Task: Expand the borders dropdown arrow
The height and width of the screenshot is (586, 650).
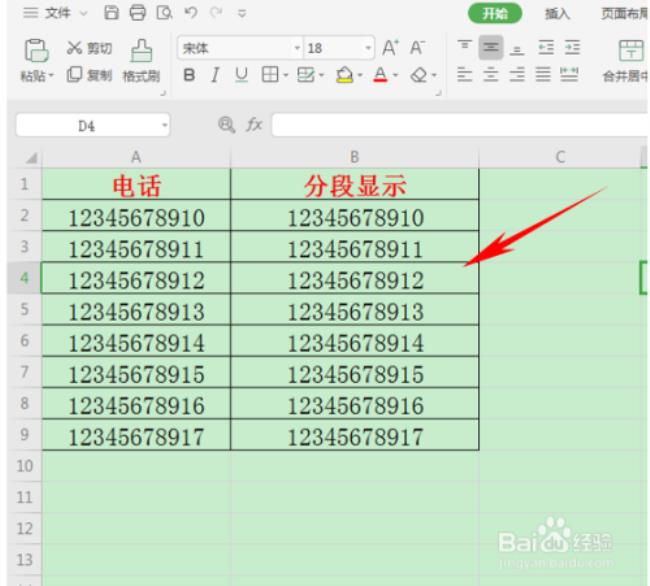Action: tap(286, 75)
